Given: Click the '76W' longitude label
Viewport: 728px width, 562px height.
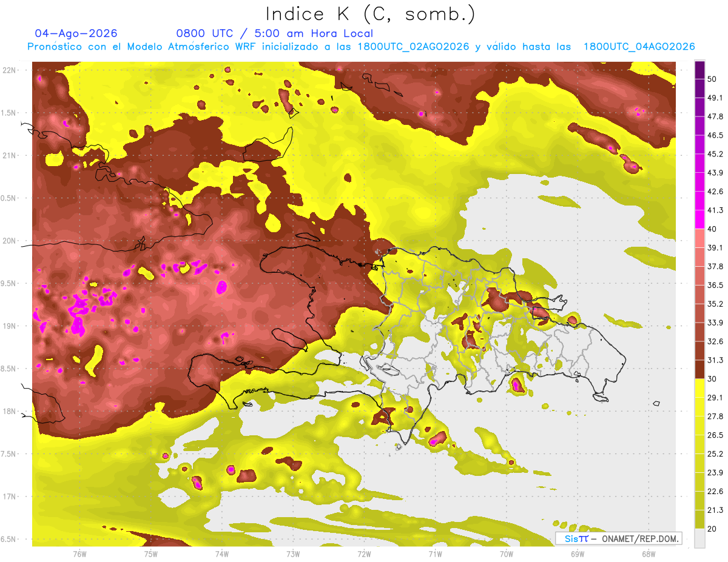Looking at the screenshot, I should (79, 554).
